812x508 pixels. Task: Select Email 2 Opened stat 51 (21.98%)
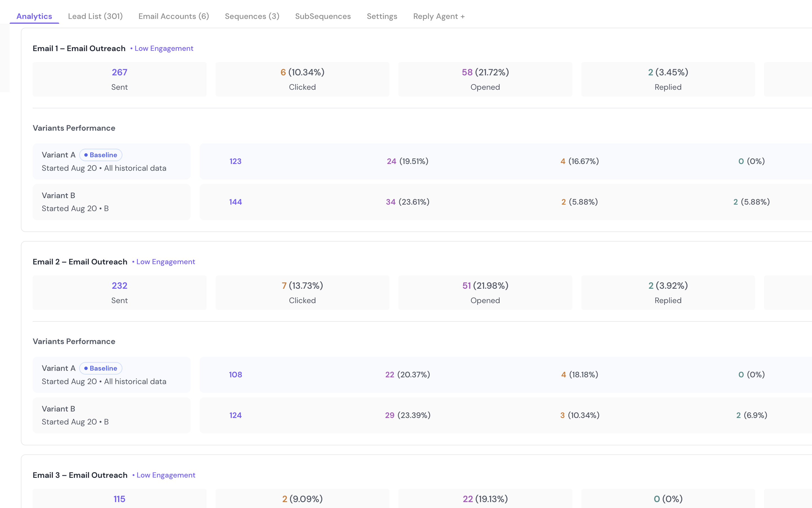click(485, 286)
